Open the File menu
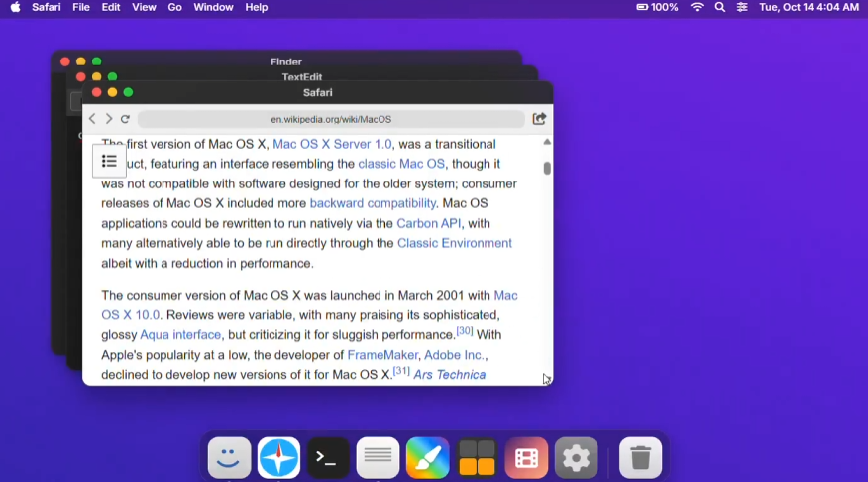This screenshot has height=482, width=868. pyautogui.click(x=81, y=7)
